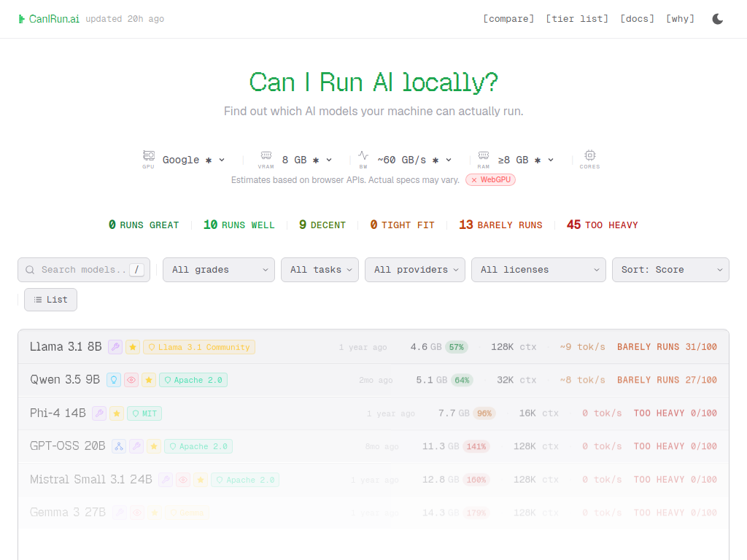Click the network nodes icon beside GPT-OSS 20B
Screen dimensions: 747x560
pos(119,446)
